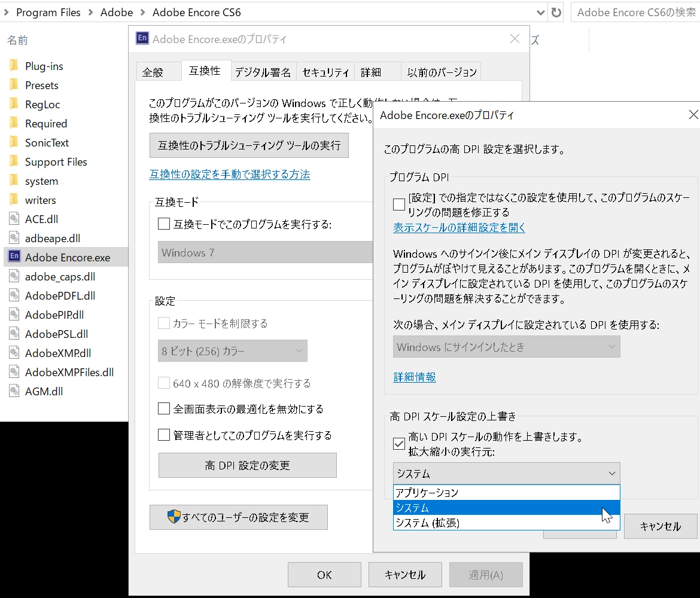Click the AdobePDFL.dll file icon
Screen dimensions: 700x598
[x=14, y=295]
